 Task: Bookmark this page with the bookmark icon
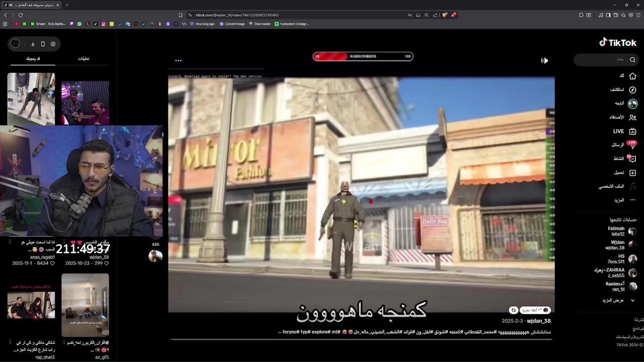[x=180, y=15]
